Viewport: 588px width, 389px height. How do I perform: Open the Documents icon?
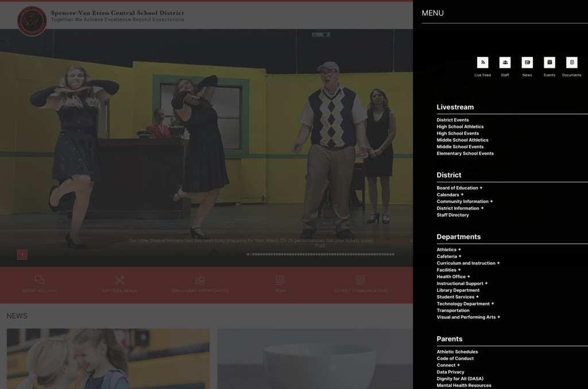[x=572, y=63]
